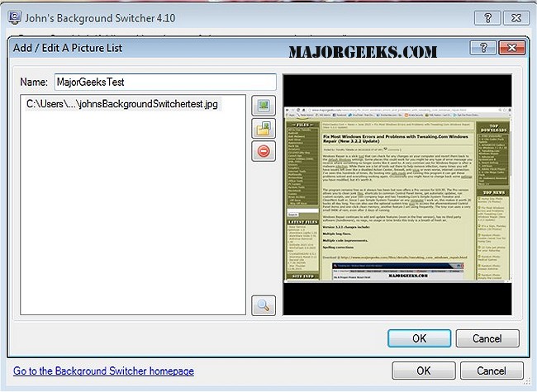Click into the Name field containing MajorGeeksTest
The height and width of the screenshot is (392, 537).
pos(165,82)
